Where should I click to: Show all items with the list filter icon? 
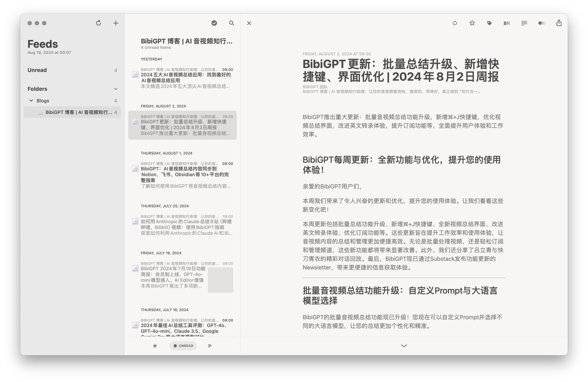pyautogui.click(x=210, y=346)
